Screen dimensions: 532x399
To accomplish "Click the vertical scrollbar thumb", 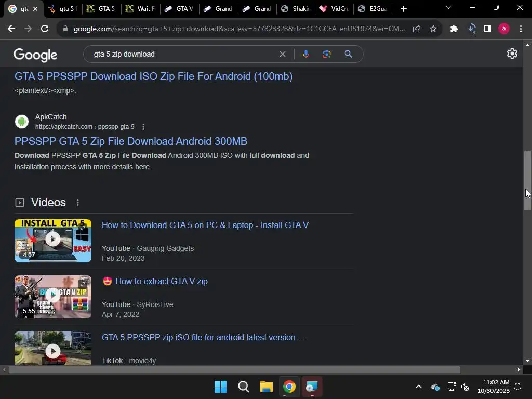I will click(527, 180).
